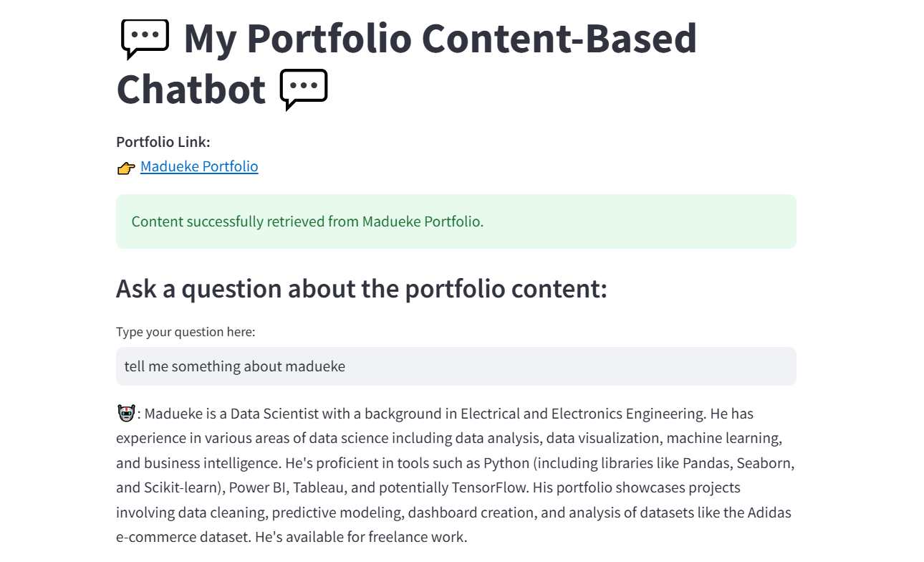The width and height of the screenshot is (924, 562).
Task: Click the pointing hand emoji beside the link
Action: coord(126,168)
